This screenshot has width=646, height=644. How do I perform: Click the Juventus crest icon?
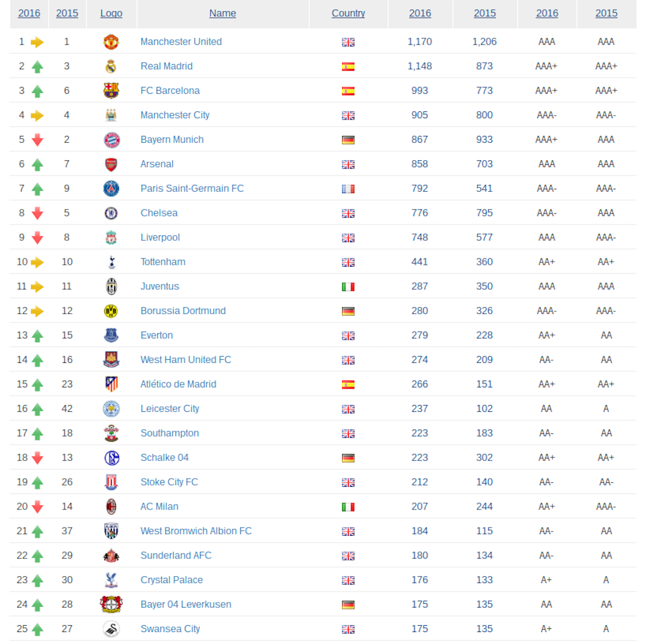coord(111,286)
